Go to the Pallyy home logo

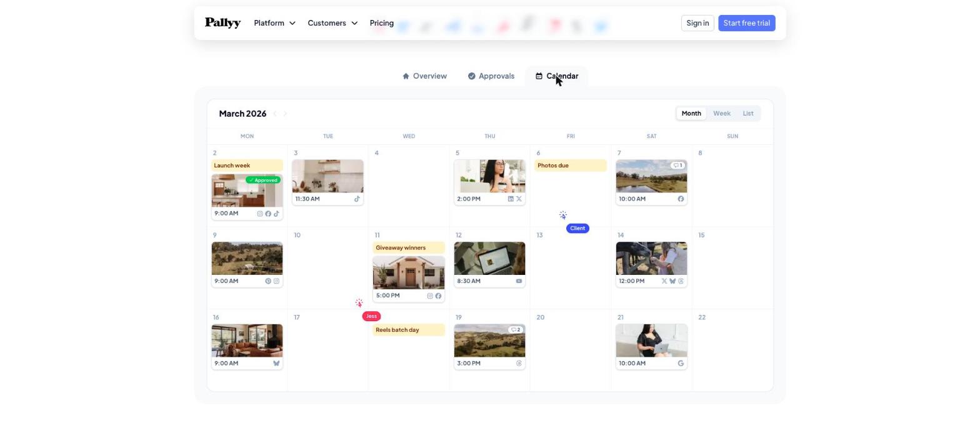coord(222,23)
